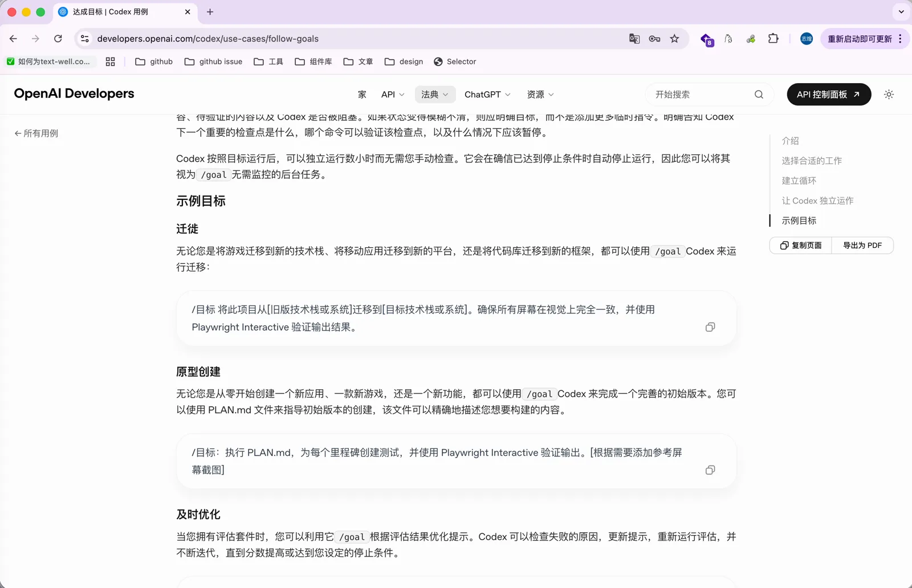Click the search magnifier icon
912x588 pixels.
759,95
